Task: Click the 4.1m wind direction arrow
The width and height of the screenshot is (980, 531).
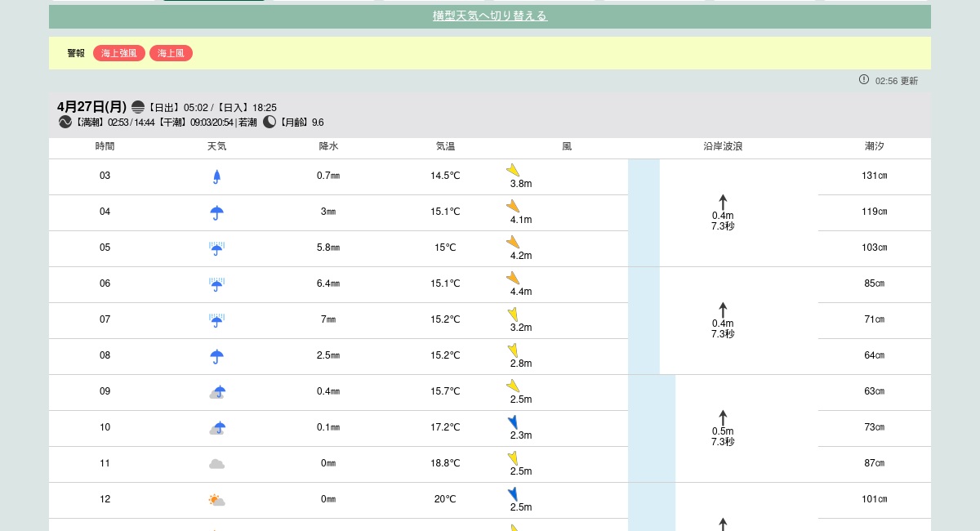Action: [x=513, y=206]
